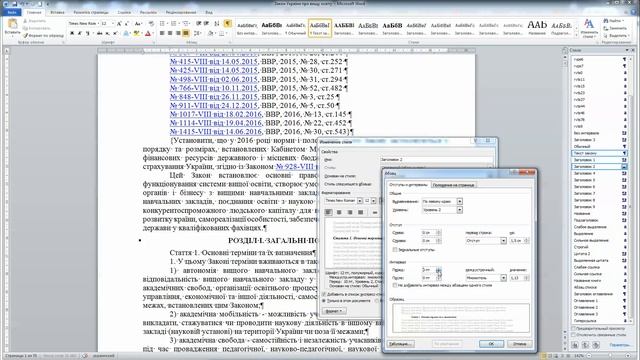Viewport: 640px width, 360px height.
Task: Toggle 'don't add interval between paragraphs' checkbox
Action: (x=395, y=285)
